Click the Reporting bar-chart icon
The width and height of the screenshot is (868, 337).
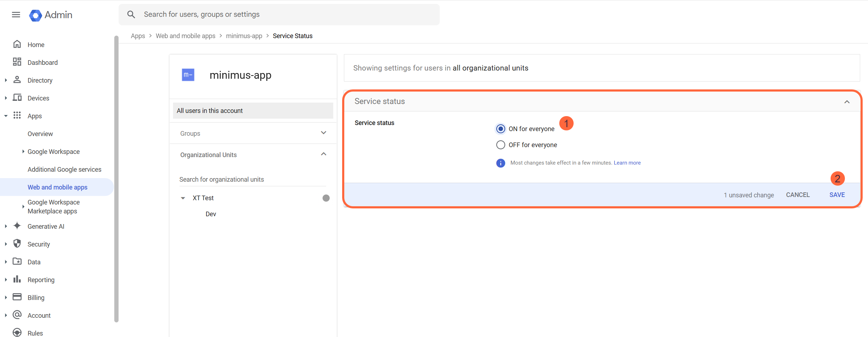pyautogui.click(x=17, y=279)
